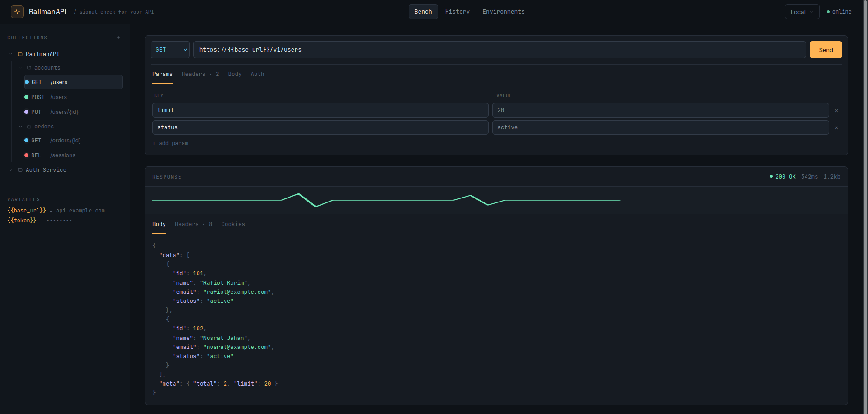This screenshot has height=414, width=868.
Task: Click the api.example.com variable value
Action: tap(80, 211)
